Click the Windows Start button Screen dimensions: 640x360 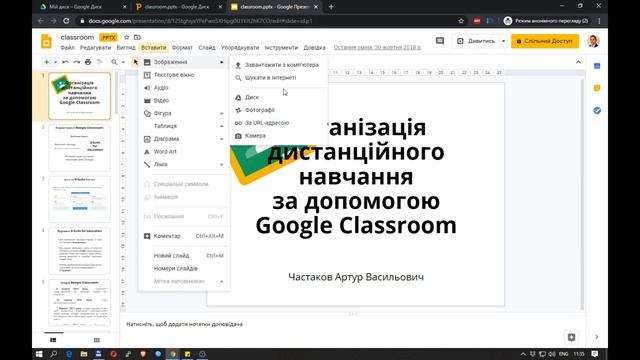point(39,354)
